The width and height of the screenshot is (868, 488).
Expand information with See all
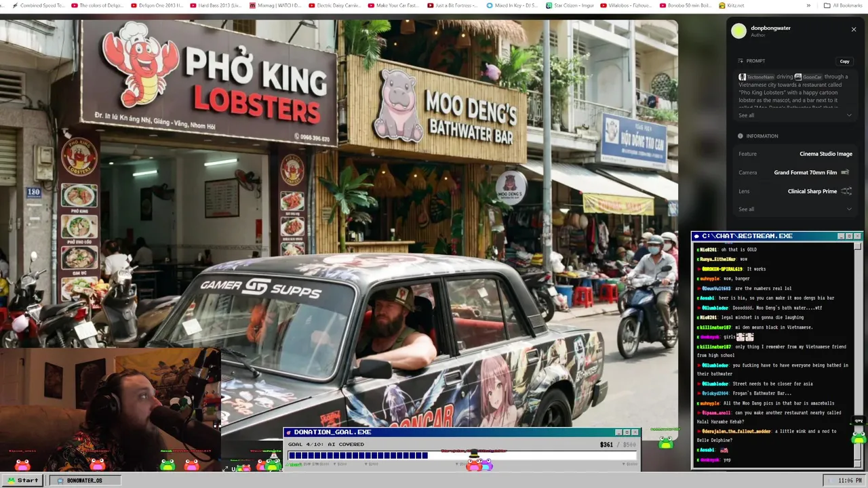pyautogui.click(x=746, y=209)
